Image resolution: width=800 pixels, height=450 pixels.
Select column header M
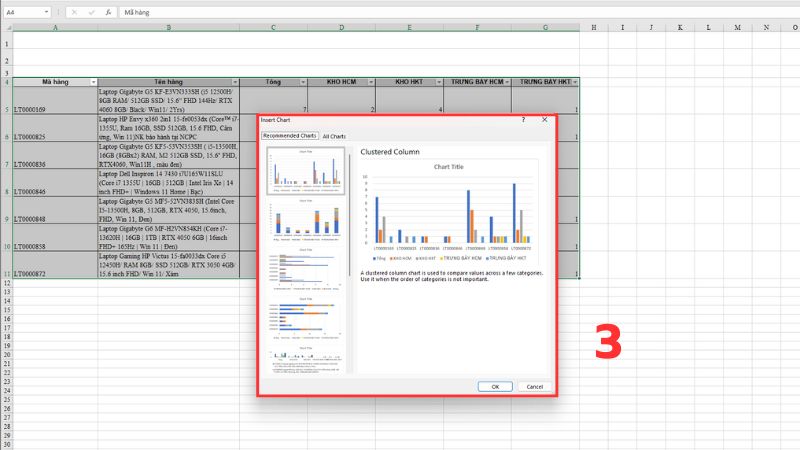(x=737, y=27)
